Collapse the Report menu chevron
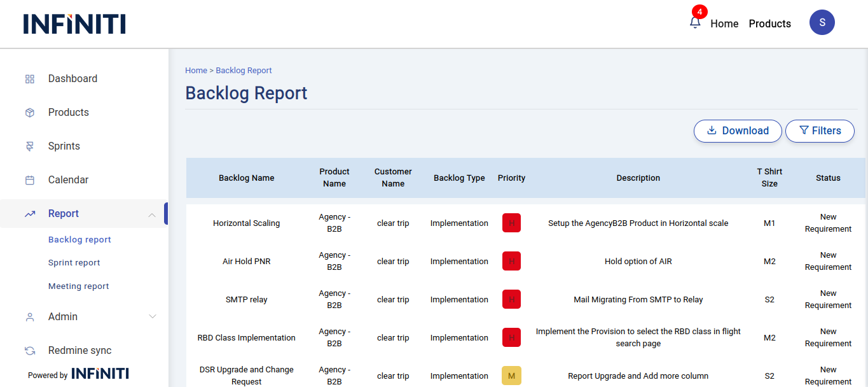The image size is (868, 387). pos(152,215)
